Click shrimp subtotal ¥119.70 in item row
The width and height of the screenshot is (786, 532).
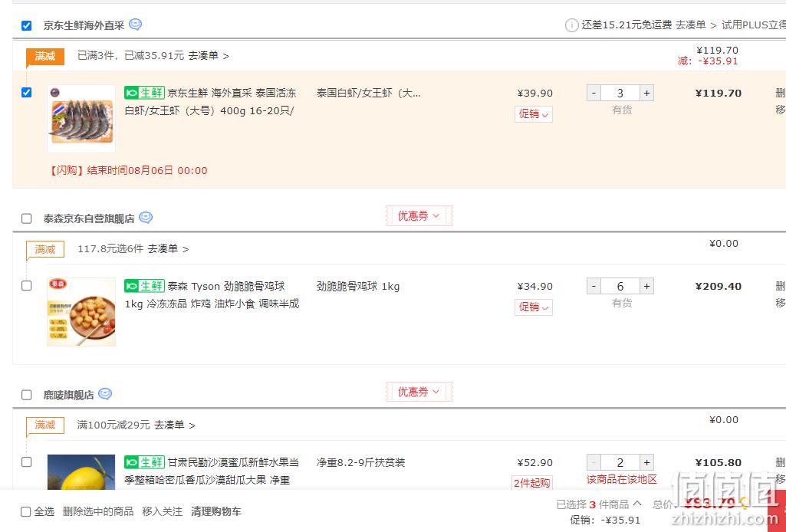coord(719,94)
